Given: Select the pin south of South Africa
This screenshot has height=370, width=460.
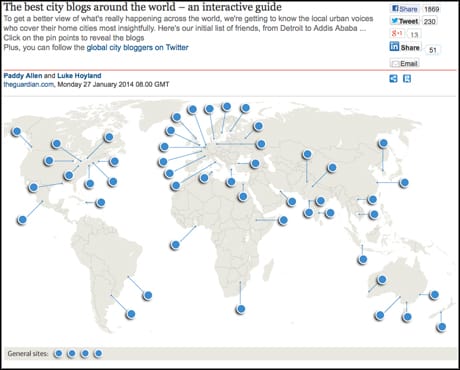Looking at the screenshot, I should tap(241, 309).
